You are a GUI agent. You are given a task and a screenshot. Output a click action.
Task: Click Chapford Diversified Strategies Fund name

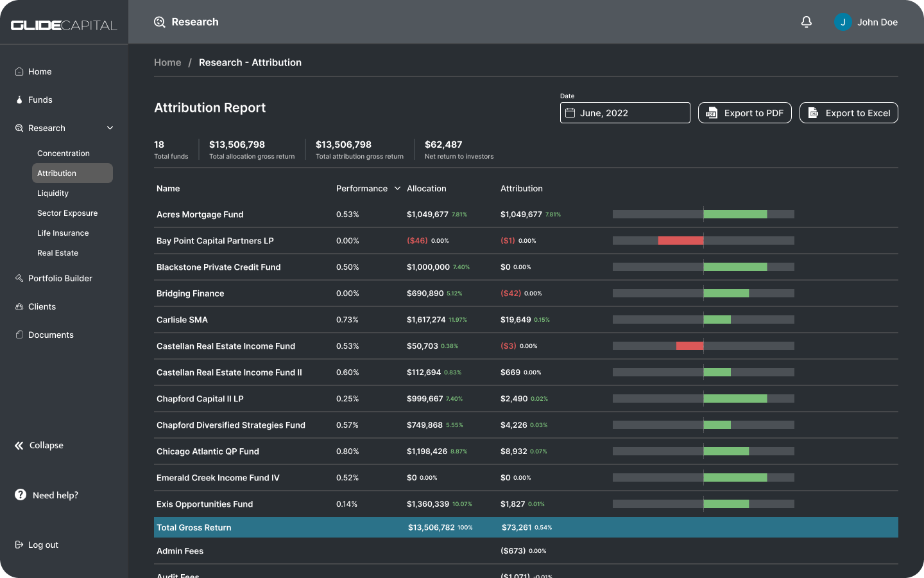coord(231,425)
